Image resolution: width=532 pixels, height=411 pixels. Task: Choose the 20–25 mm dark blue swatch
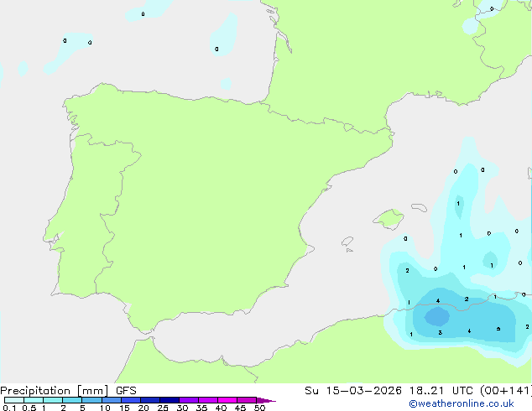coord(150,400)
